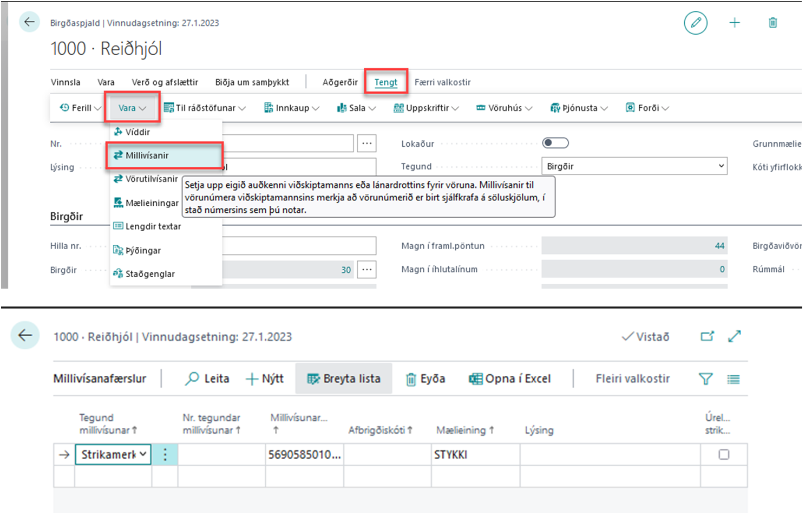Click the back arrow on Birgðaspjald page
The height and width of the screenshot is (522, 812).
click(x=29, y=22)
